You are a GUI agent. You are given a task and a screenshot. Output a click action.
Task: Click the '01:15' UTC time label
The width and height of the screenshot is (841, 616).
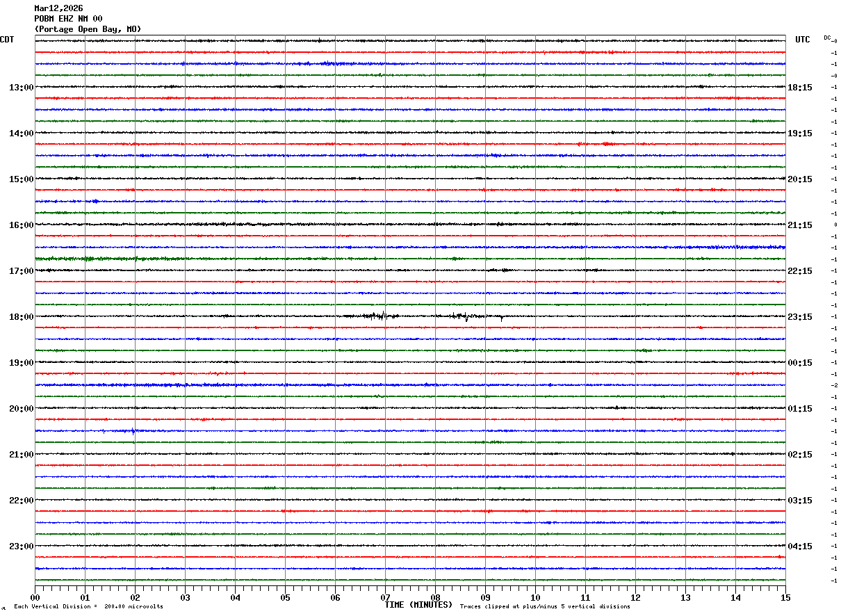tap(800, 408)
